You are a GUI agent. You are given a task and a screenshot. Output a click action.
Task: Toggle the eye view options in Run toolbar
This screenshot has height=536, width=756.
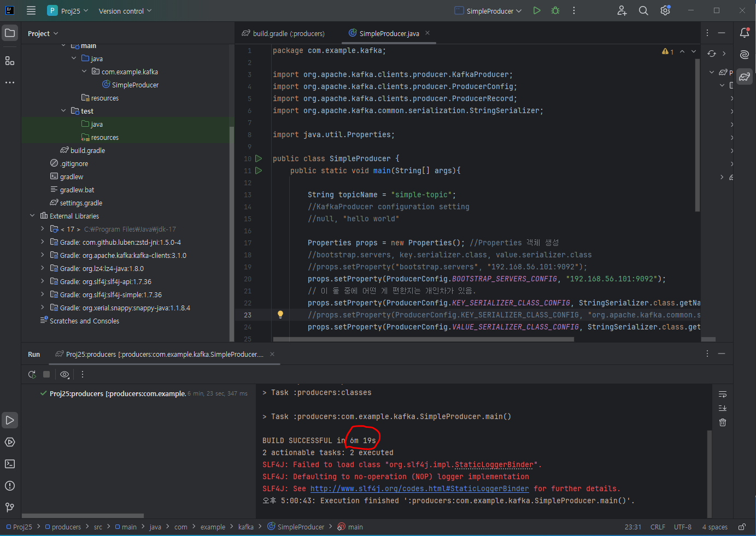click(x=65, y=374)
